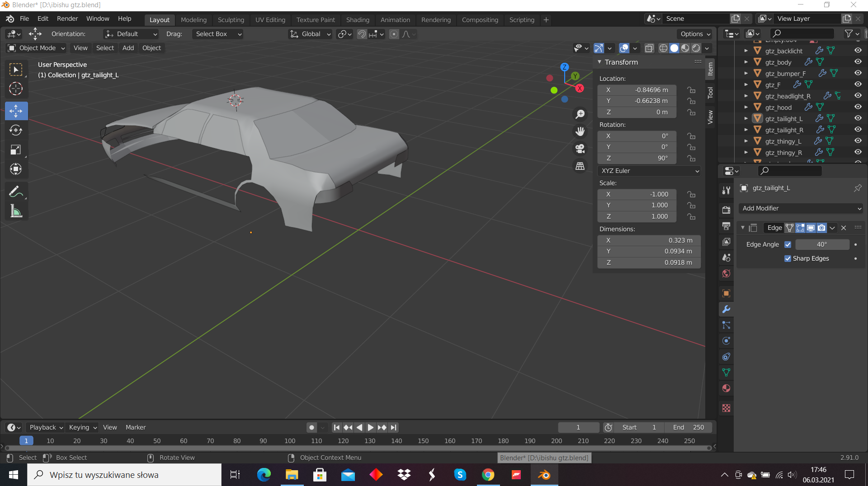This screenshot has width=868, height=486.
Task: Switch to the Sculpting workspace tab
Action: click(231, 20)
